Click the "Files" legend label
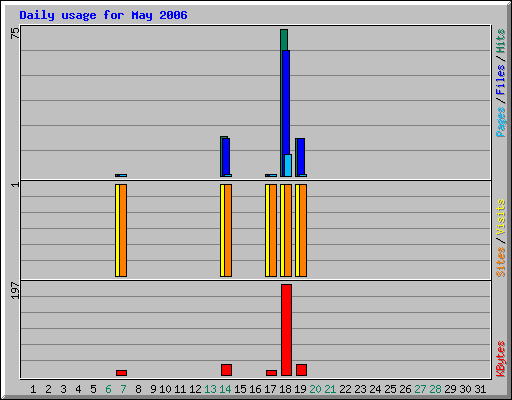This screenshot has width=512, height=400. click(501, 80)
